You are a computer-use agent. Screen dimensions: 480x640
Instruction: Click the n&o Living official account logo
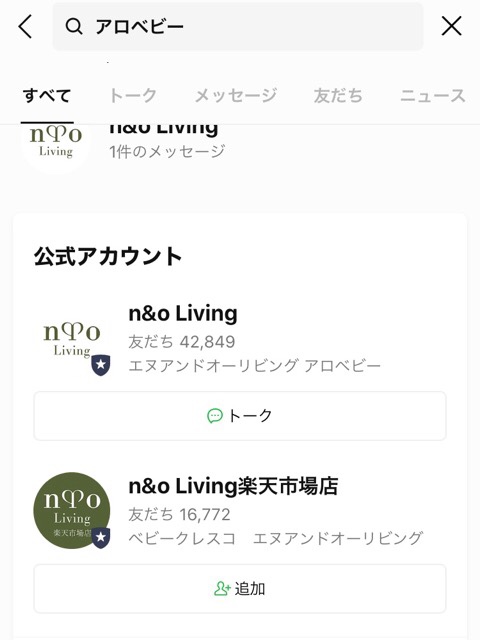72,339
